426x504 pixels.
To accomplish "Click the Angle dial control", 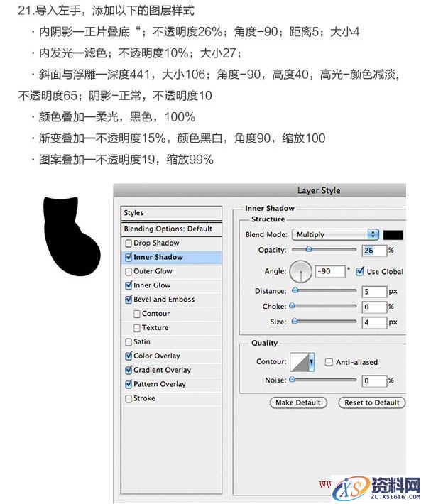I will coord(300,272).
